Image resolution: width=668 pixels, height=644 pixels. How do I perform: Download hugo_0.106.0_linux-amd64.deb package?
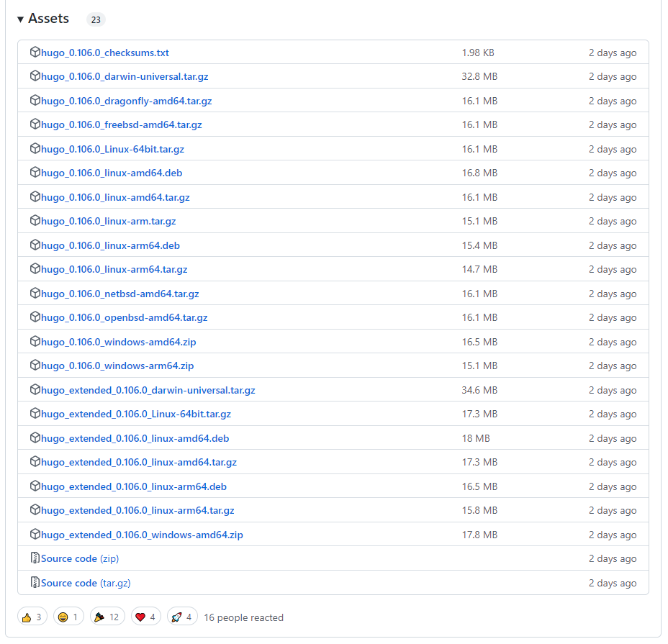click(x=112, y=173)
